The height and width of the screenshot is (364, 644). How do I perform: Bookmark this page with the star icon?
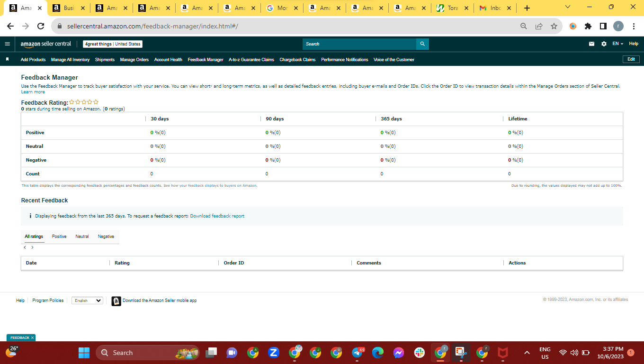pos(554,27)
